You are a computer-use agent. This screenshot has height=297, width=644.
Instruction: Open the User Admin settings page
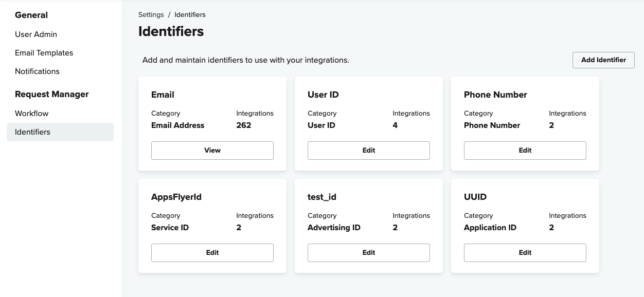point(36,34)
